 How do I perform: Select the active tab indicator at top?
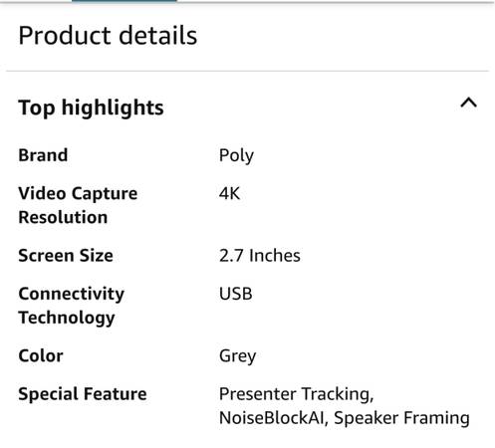124,1
